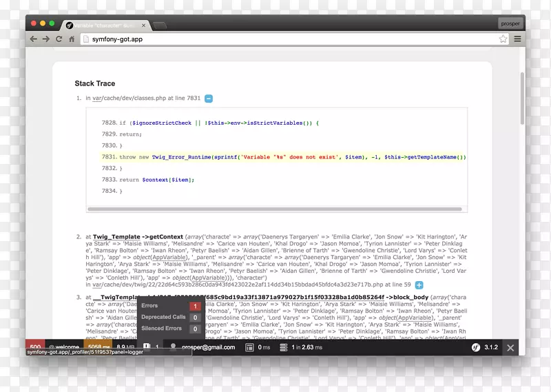The height and width of the screenshot is (392, 551).
Task: Open the security panel for prosper@gmail.com
Action: (208, 347)
